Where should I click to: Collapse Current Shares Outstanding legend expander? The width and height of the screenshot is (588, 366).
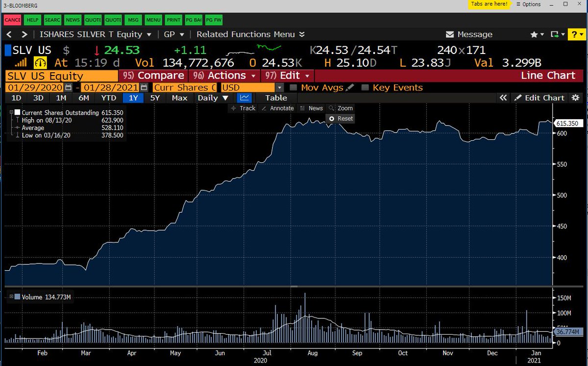tap(12, 112)
